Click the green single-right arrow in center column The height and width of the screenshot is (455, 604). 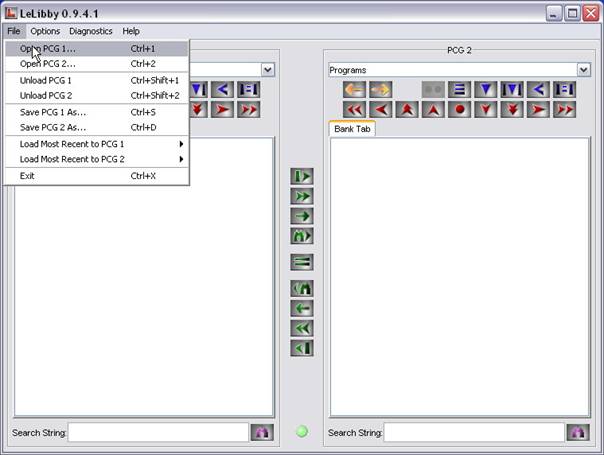(302, 216)
